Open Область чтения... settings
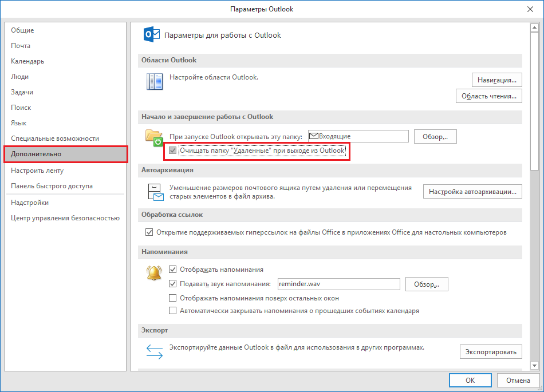 489,96
